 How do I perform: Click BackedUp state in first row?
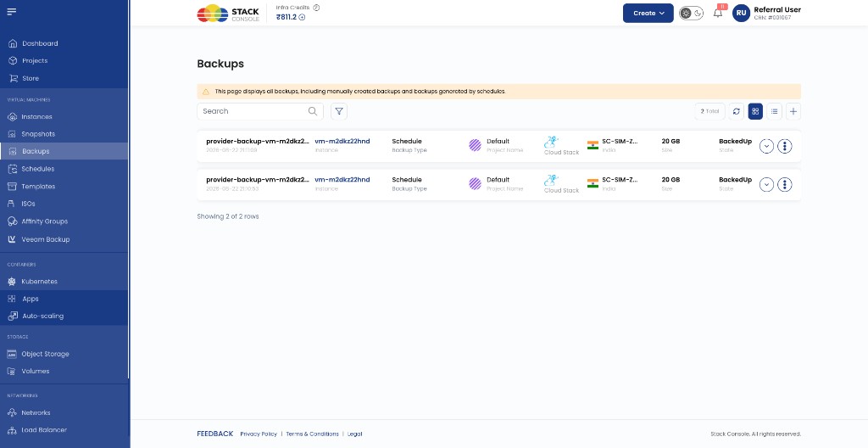735,142
